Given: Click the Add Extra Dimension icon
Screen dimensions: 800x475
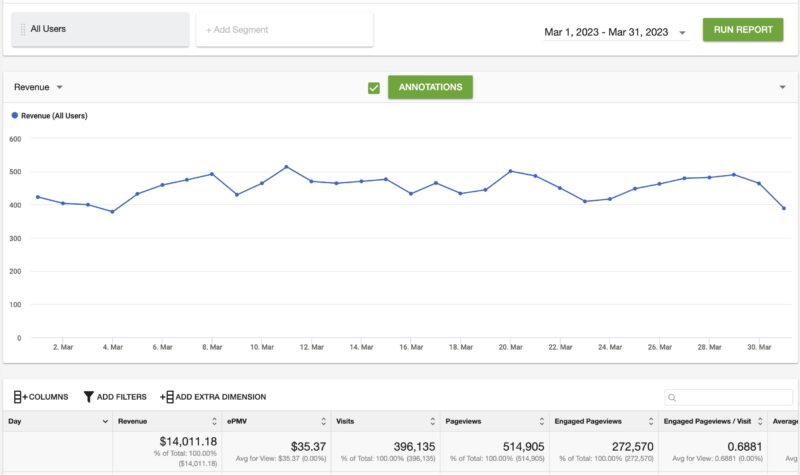Looking at the screenshot, I should [166, 397].
